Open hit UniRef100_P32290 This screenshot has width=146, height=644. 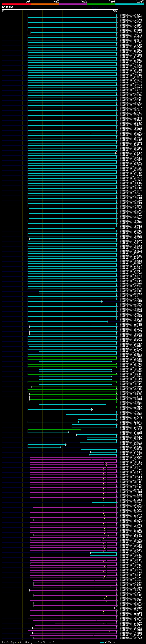tap(131, 37)
